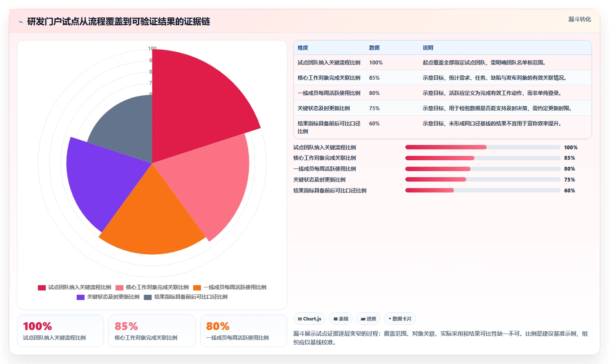Click the 100% progress bar for 试点团队纳入关键流程比例
Screen dimensions: 609x364
(483, 147)
